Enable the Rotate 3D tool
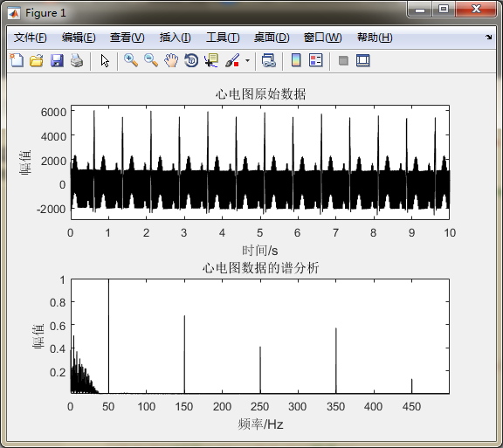Image resolution: width=503 pixels, height=448 pixels. point(191,60)
